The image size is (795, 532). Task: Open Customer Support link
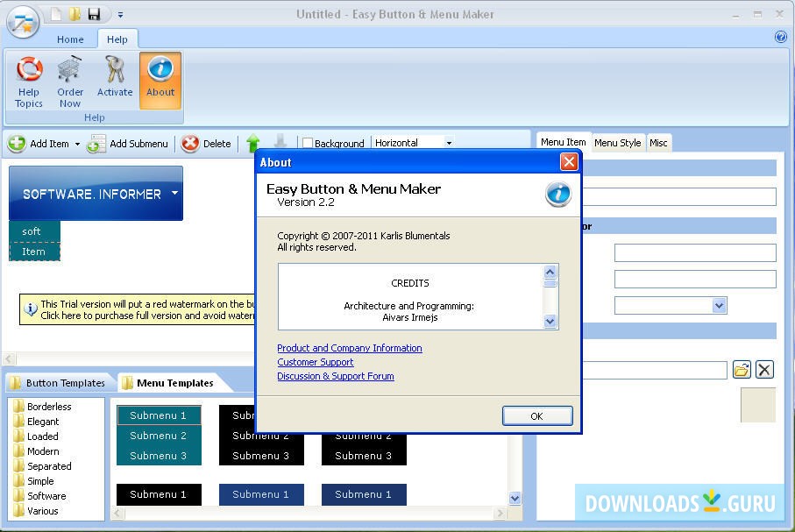[316, 362]
